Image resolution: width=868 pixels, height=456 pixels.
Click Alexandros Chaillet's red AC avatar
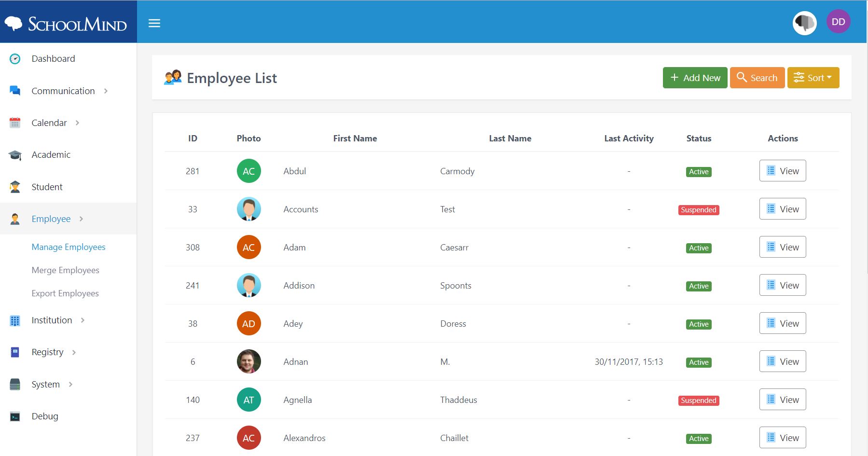click(x=249, y=438)
